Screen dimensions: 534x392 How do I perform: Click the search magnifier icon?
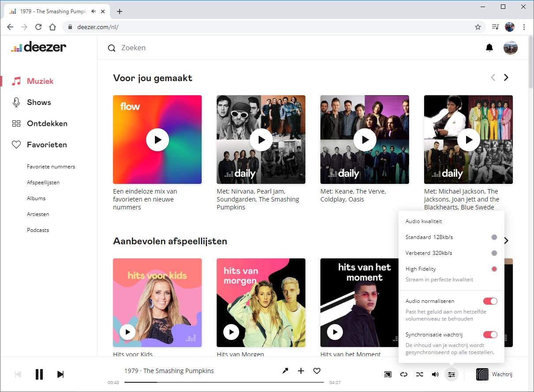pos(112,48)
